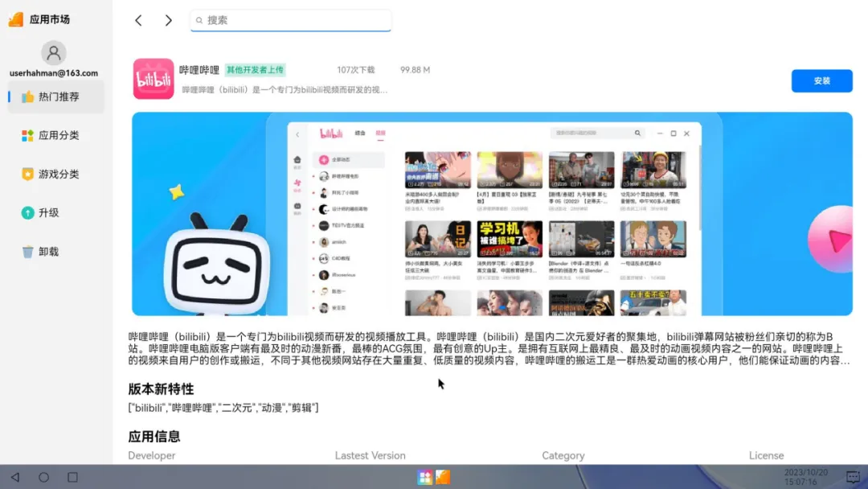868x489 pixels.
Task: Open the app launcher in the taskbar
Action: pos(424,477)
